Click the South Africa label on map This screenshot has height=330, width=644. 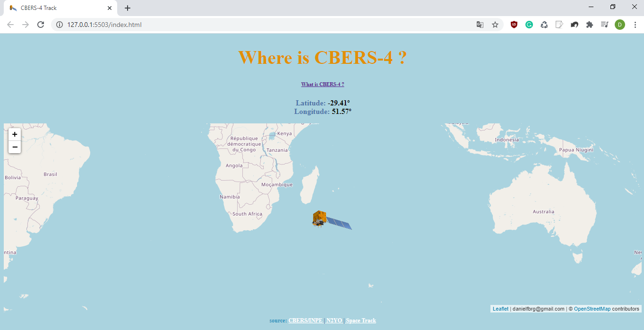tap(247, 214)
